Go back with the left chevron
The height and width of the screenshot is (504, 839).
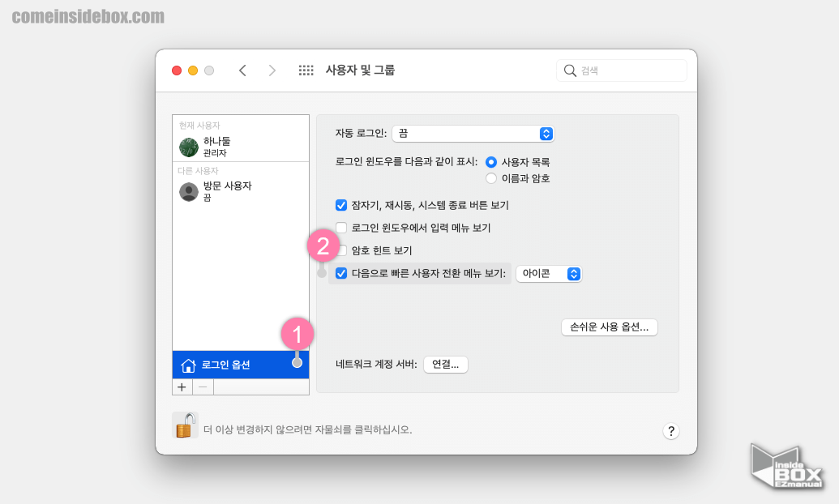(x=242, y=70)
